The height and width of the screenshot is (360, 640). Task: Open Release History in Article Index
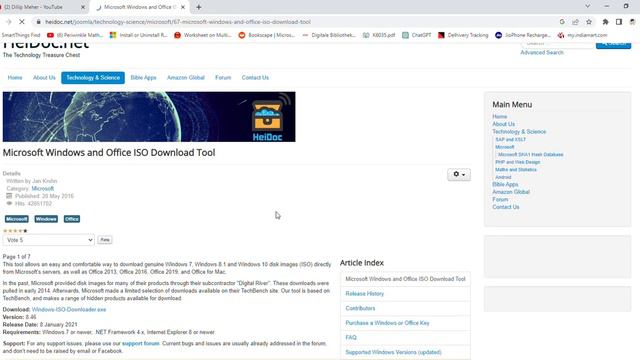(364, 293)
